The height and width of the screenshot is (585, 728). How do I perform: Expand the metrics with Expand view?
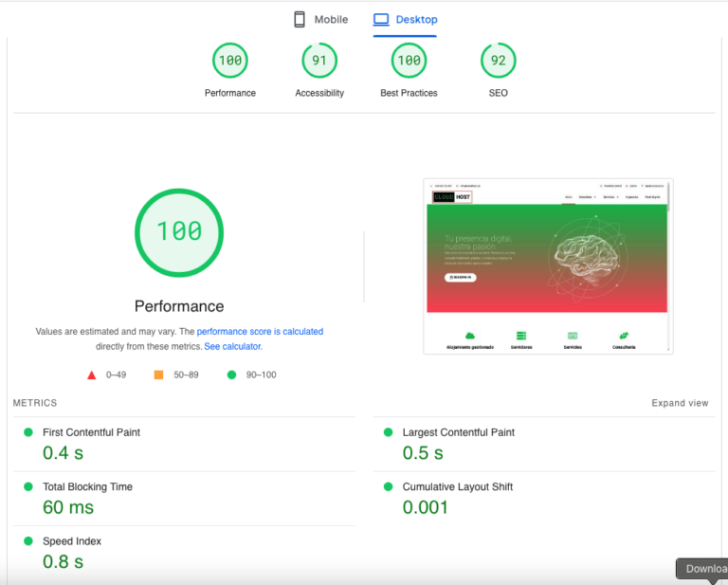pos(680,403)
